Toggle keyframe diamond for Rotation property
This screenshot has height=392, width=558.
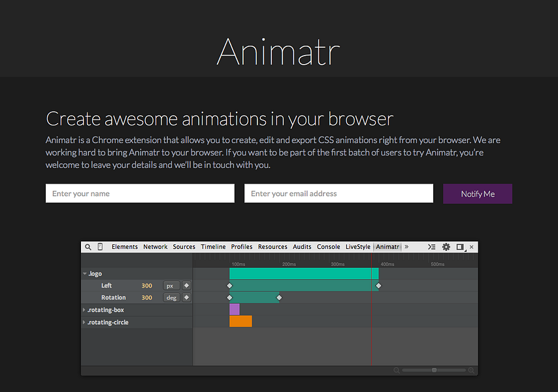pyautogui.click(x=186, y=297)
